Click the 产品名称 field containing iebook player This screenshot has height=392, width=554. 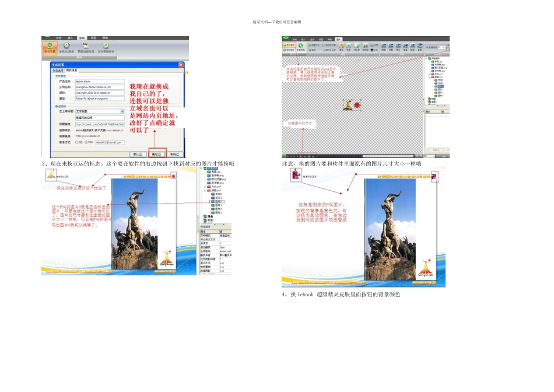(x=100, y=81)
